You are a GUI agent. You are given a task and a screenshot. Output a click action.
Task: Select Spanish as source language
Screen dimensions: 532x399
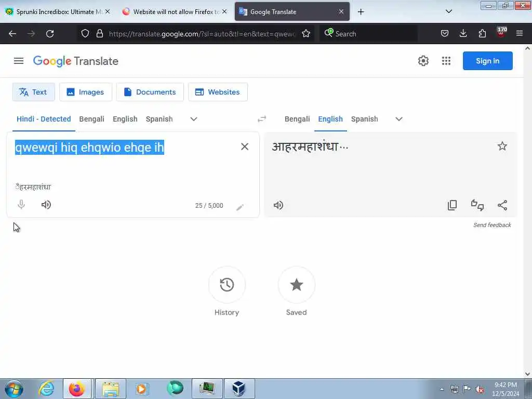159,119
